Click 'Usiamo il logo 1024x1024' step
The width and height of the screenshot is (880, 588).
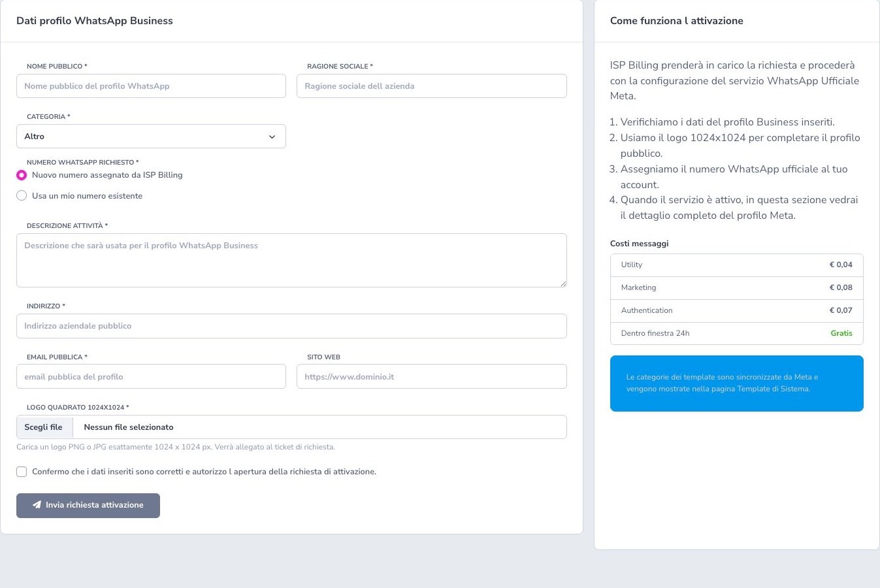coord(740,146)
